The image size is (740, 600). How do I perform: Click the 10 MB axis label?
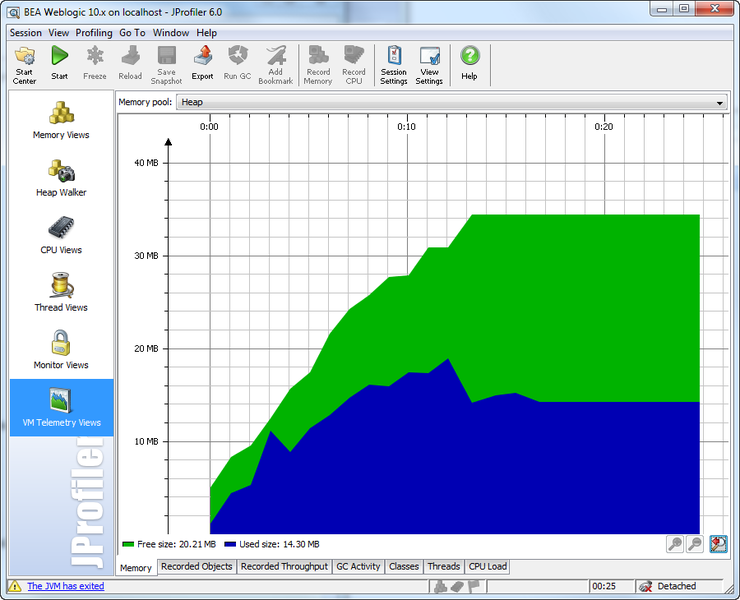point(146,442)
